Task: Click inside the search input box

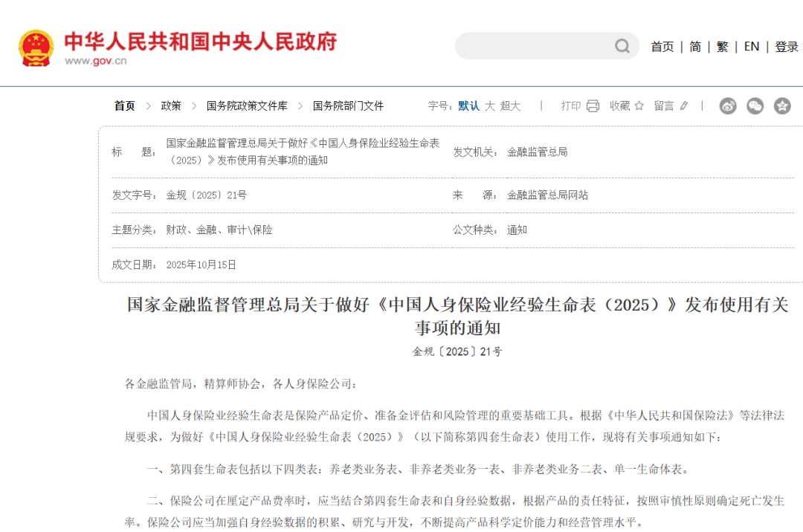Action: pyautogui.click(x=535, y=46)
